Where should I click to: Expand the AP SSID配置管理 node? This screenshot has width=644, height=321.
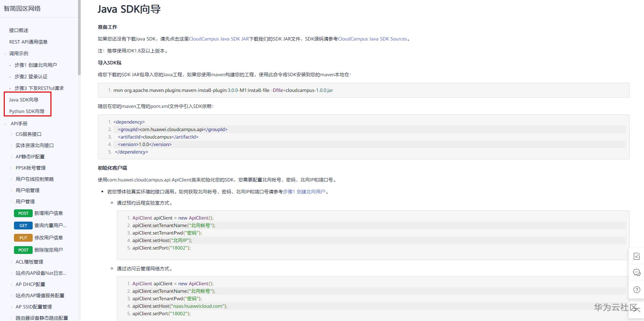(x=11, y=307)
